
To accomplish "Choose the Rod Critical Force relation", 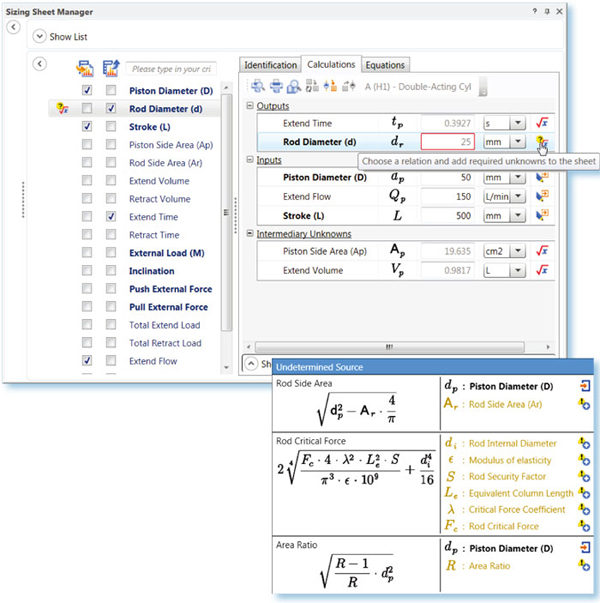I will (356, 484).
